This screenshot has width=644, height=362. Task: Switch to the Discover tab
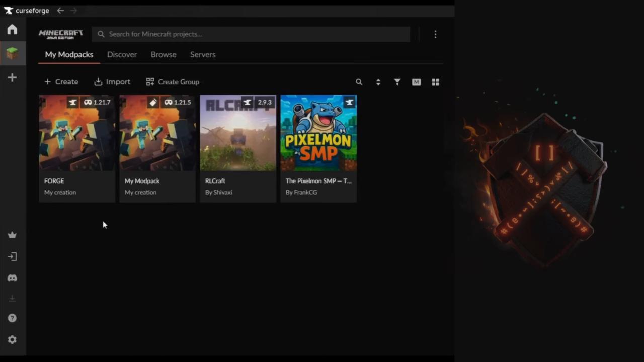tap(122, 54)
